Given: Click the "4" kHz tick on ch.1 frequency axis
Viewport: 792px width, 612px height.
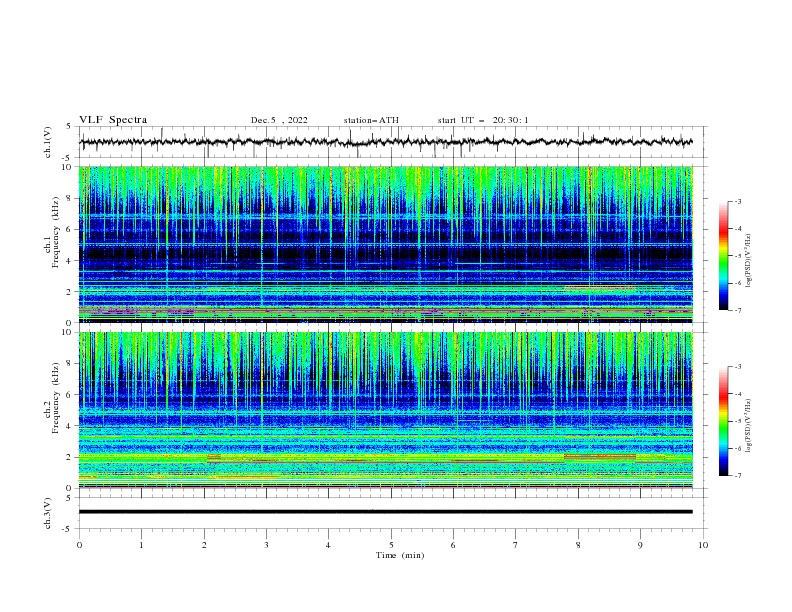Looking at the screenshot, I should pyautogui.click(x=71, y=261).
